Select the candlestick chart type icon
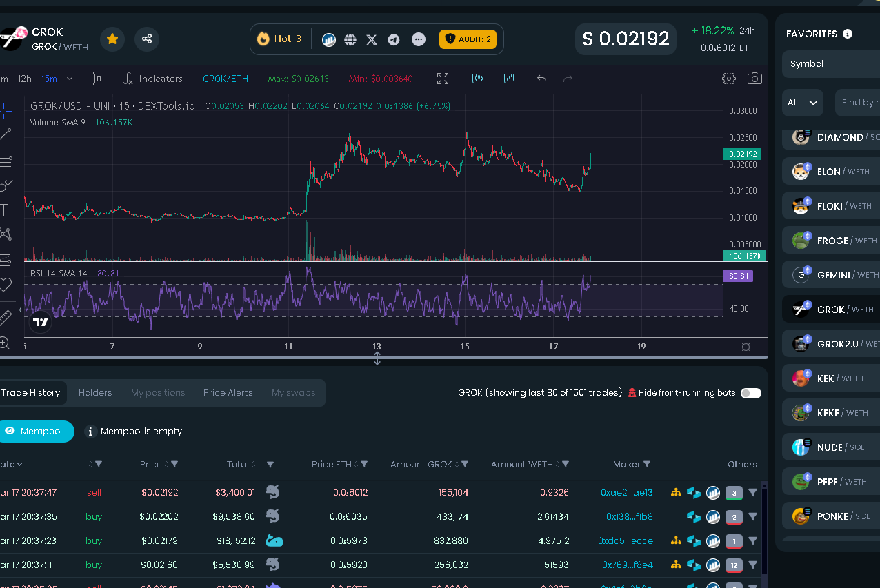Viewport: 880px width, 588px height. coord(96,79)
